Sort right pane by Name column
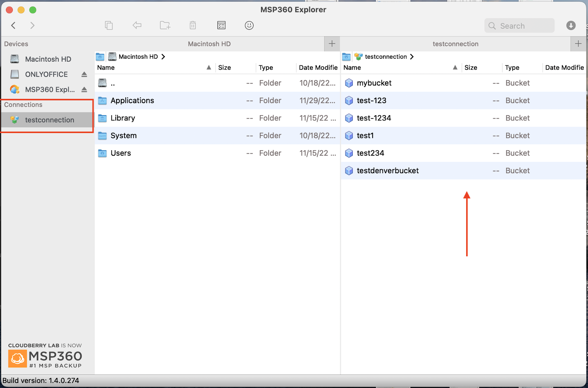588x388 pixels. (x=401, y=68)
